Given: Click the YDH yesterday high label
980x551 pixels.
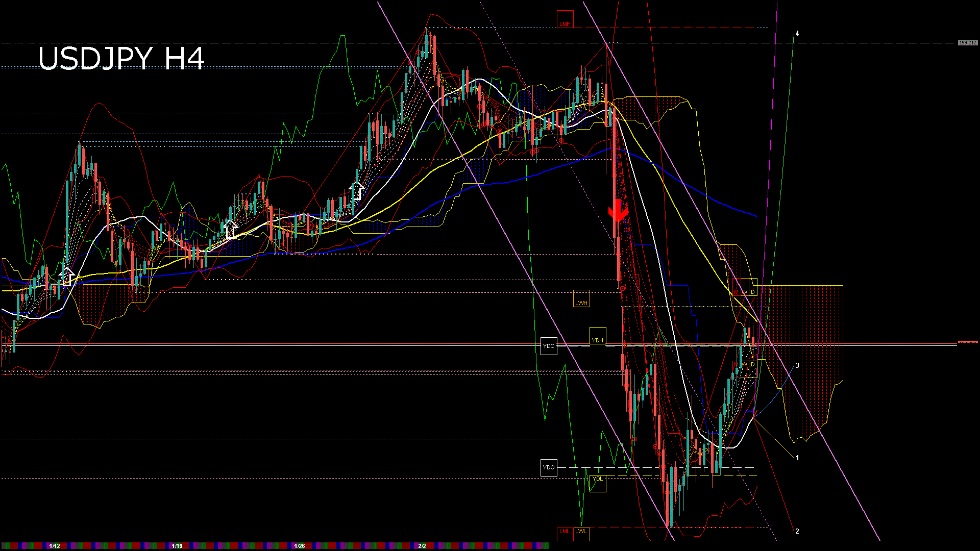Looking at the screenshot, I should pos(598,339).
